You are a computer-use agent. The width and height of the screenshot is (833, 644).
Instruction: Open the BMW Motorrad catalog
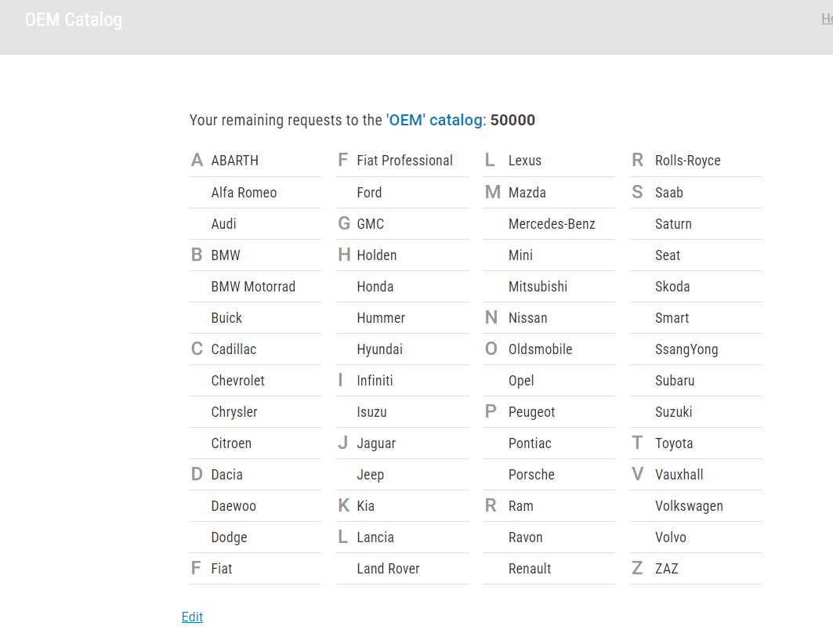point(253,287)
